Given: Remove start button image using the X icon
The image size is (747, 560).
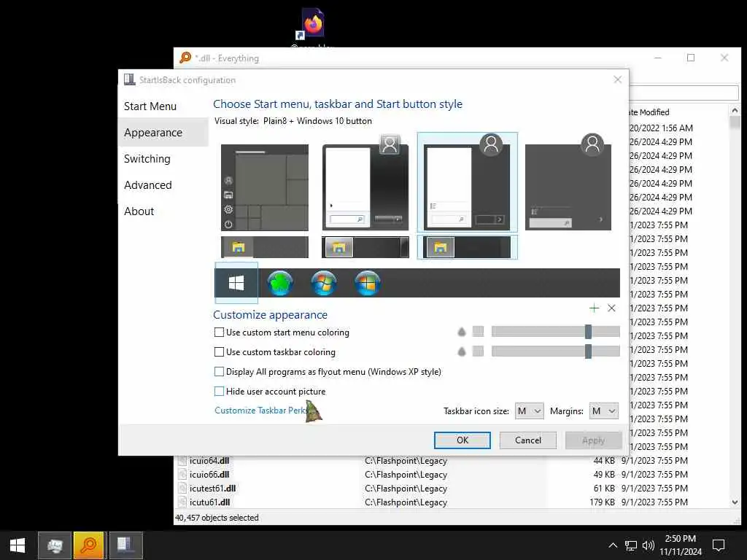Looking at the screenshot, I should [x=612, y=308].
